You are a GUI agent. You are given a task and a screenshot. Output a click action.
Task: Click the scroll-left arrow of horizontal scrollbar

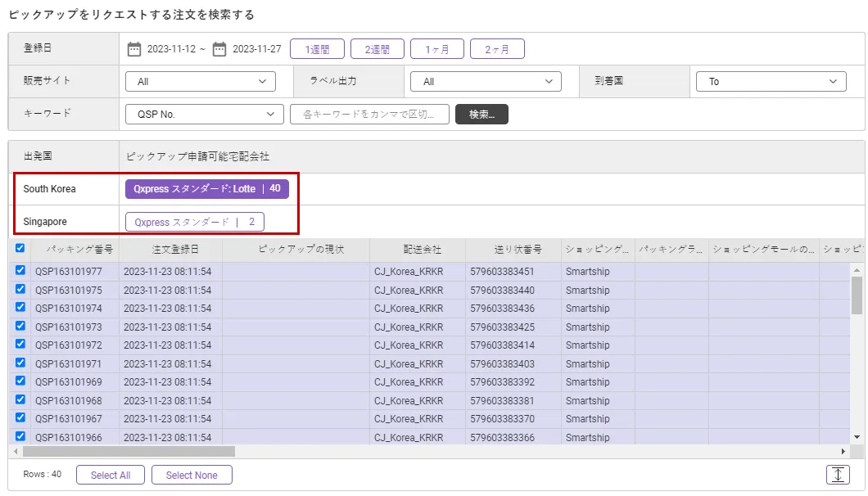(x=16, y=452)
